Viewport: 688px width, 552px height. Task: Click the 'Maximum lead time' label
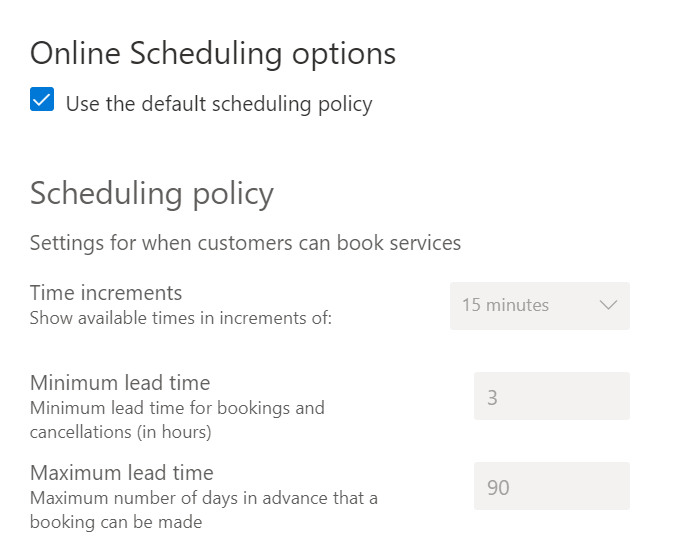pos(122,472)
